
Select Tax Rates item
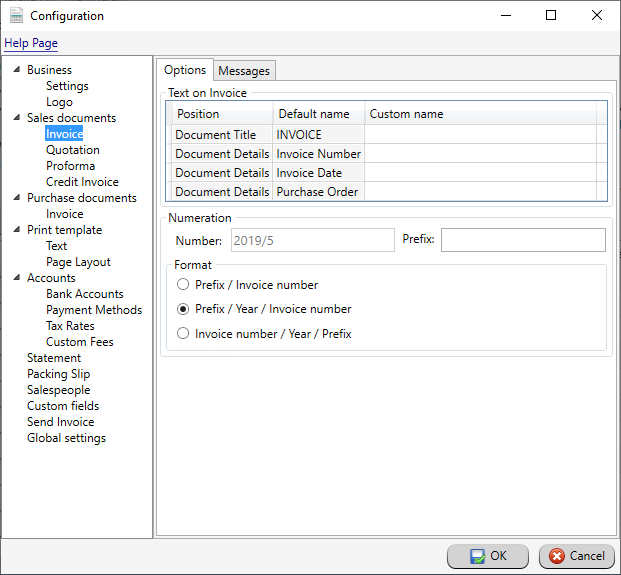coord(70,326)
